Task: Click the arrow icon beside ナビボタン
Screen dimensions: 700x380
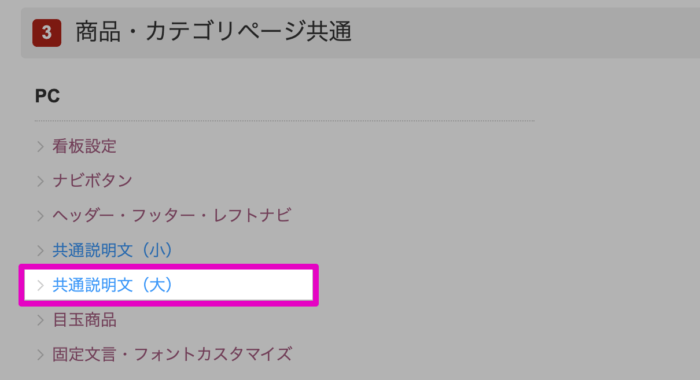Action: (40, 181)
